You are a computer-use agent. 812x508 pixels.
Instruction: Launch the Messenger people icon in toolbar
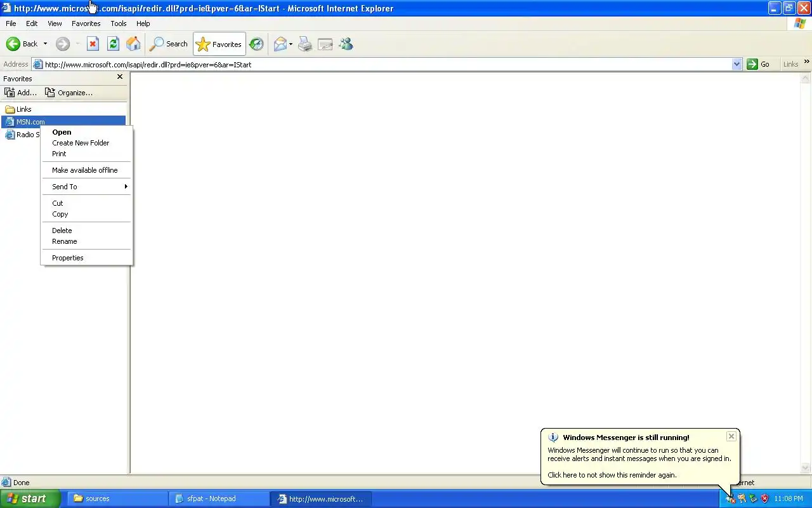pos(346,44)
